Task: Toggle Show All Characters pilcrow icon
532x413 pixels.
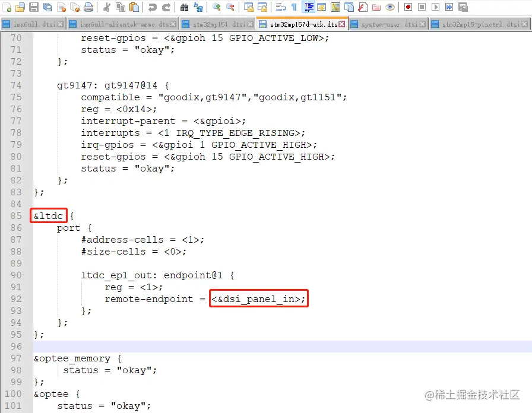Action: [294, 7]
